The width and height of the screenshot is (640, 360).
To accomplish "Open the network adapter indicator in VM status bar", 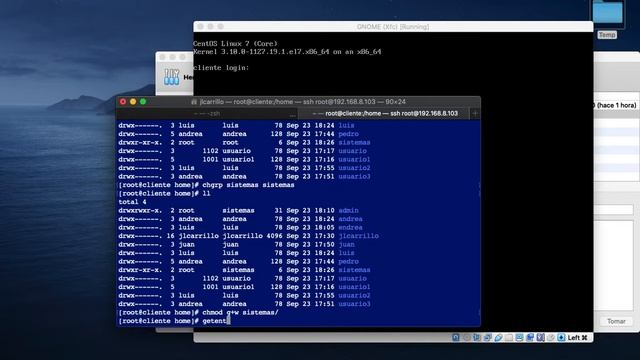I will pos(487,338).
